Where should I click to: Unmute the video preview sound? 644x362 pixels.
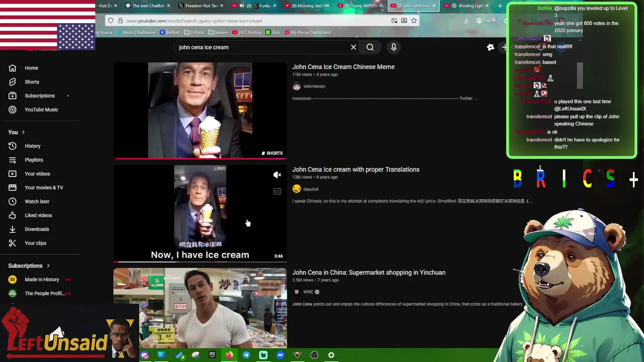click(x=277, y=175)
